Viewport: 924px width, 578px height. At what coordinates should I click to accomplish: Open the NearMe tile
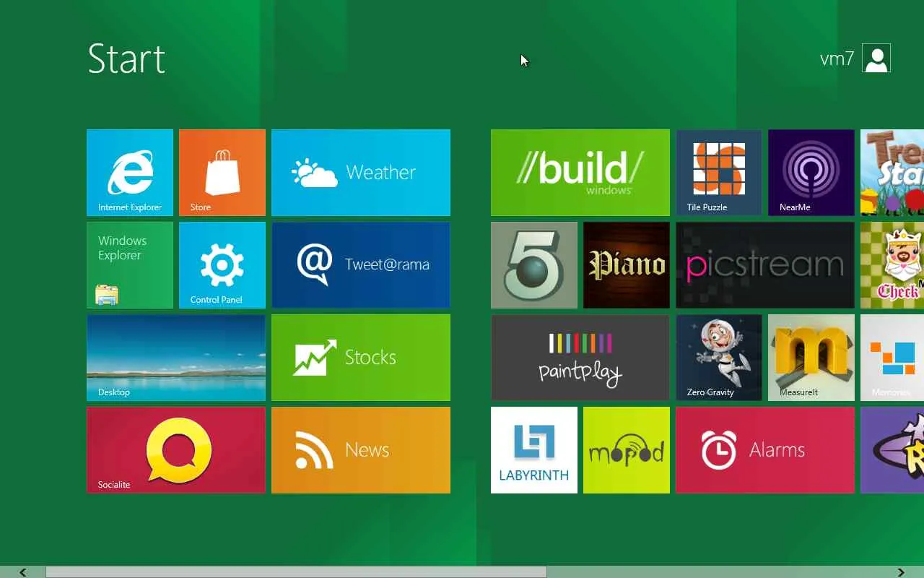[811, 173]
